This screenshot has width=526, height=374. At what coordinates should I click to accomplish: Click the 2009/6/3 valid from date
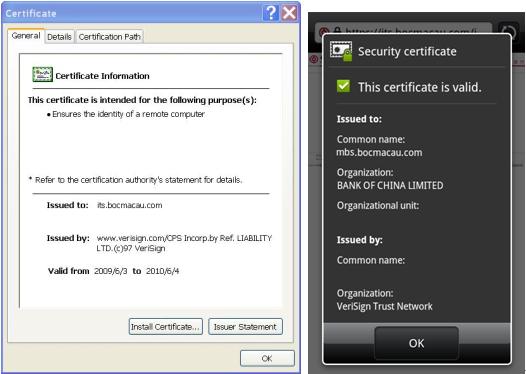point(111,271)
